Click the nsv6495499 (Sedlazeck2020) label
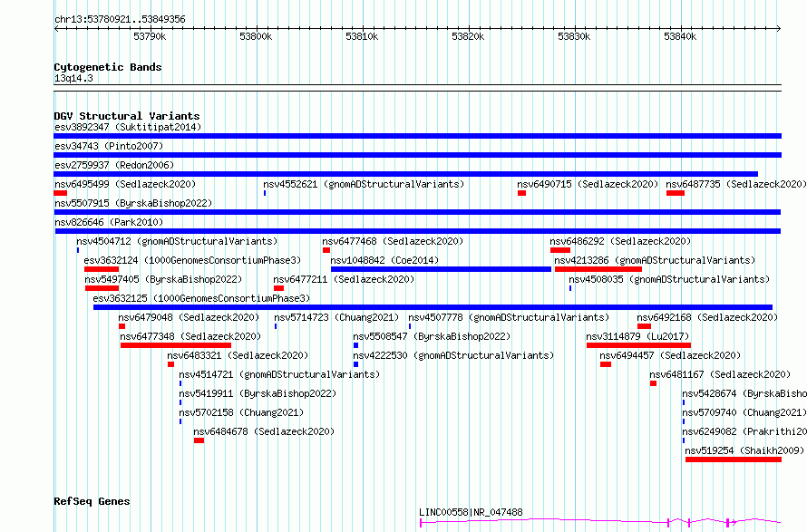This screenshot has width=807, height=532. 125,184
